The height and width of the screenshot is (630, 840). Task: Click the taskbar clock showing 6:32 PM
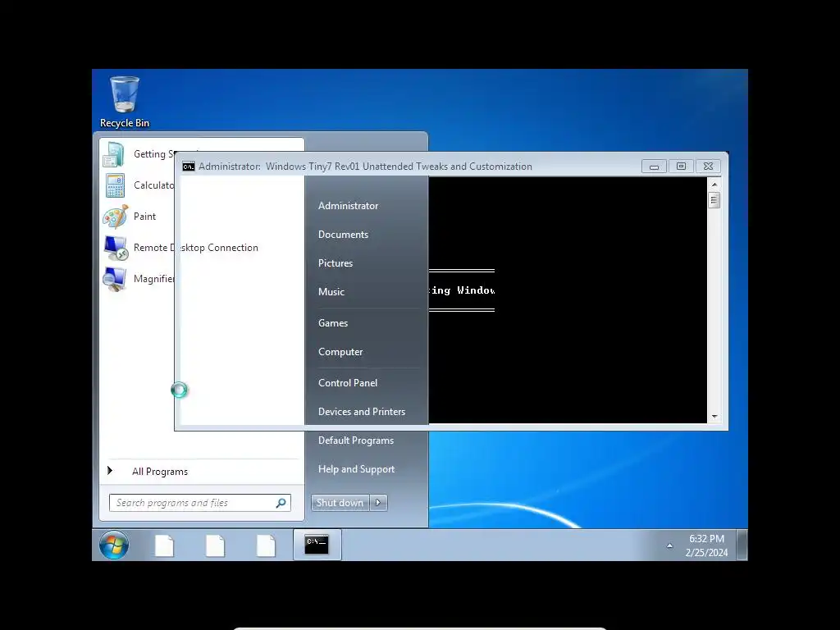(706, 546)
